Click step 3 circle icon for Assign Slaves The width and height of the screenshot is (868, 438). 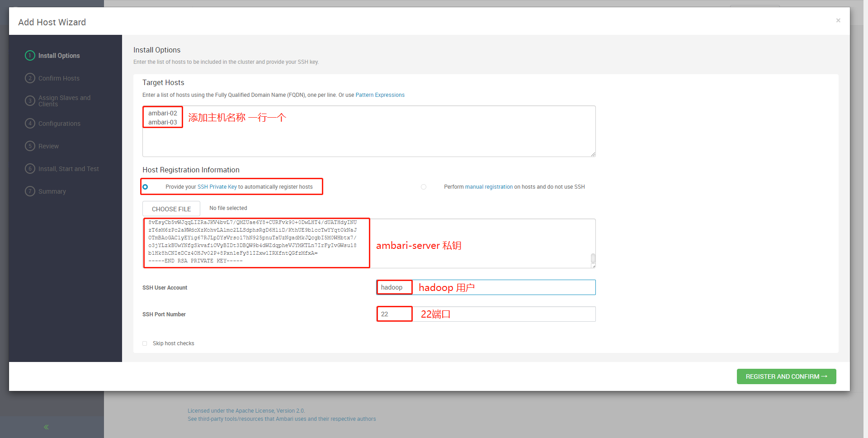30,101
